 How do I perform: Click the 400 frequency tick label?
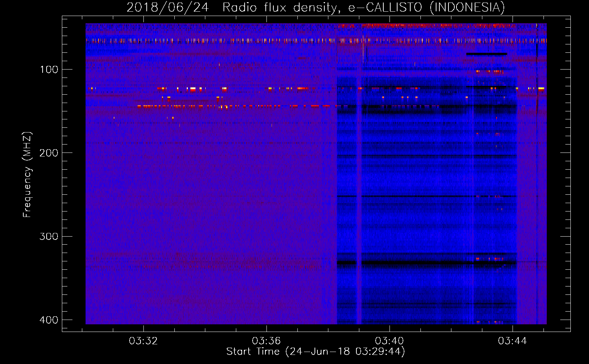click(49, 320)
